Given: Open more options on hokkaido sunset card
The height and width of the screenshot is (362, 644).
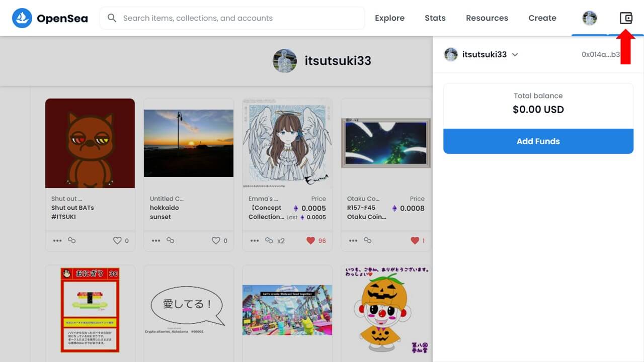Looking at the screenshot, I should click(156, 241).
